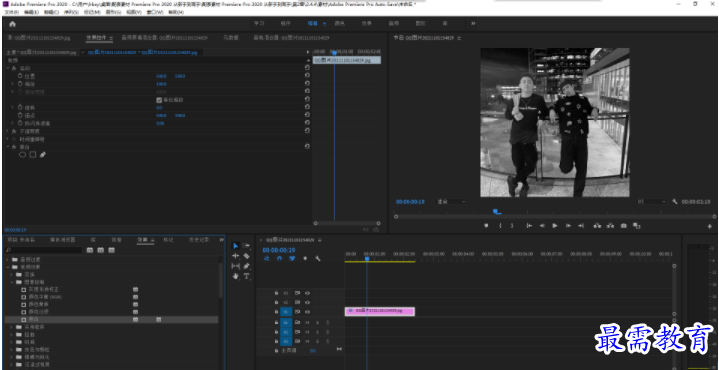Image resolution: width=719 pixels, height=370 pixels.
Task: Select the Hand tool
Action: point(236,276)
